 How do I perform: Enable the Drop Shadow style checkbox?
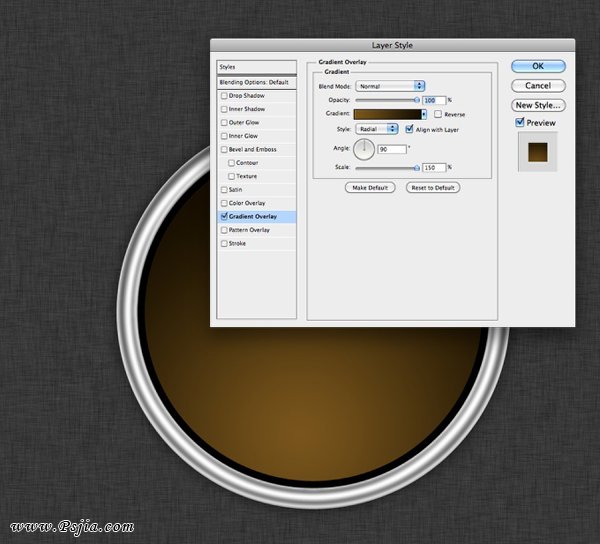(x=224, y=96)
